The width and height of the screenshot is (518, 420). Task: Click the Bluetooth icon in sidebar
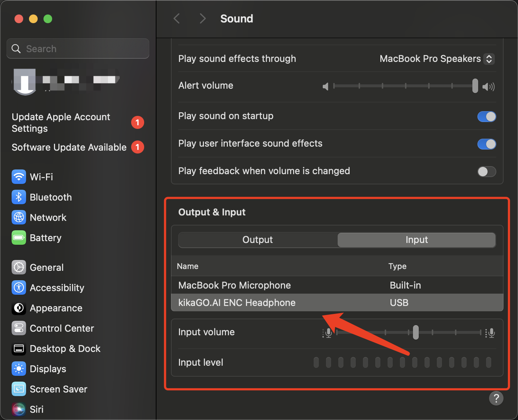tap(19, 197)
